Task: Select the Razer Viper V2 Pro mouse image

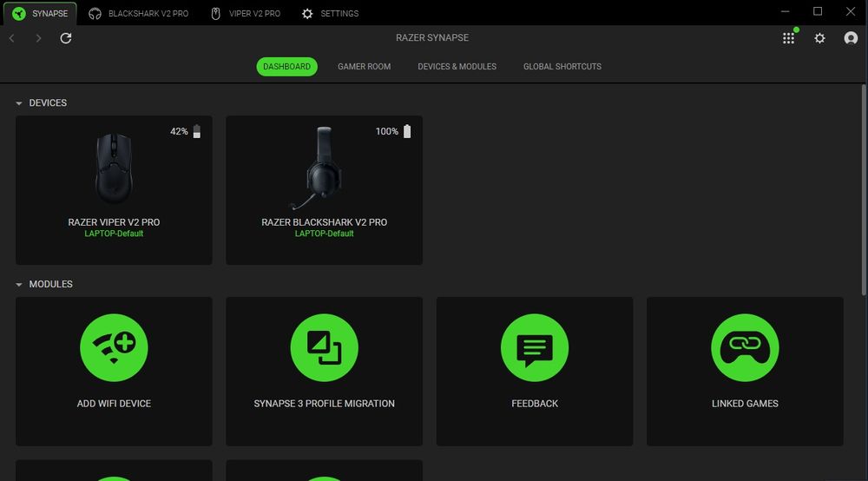Action: 114,168
